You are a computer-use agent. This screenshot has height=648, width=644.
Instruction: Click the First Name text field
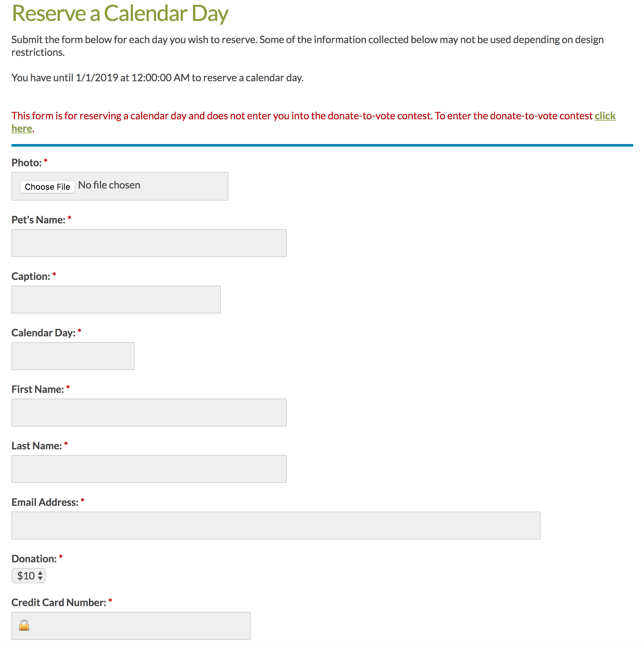[x=149, y=413]
